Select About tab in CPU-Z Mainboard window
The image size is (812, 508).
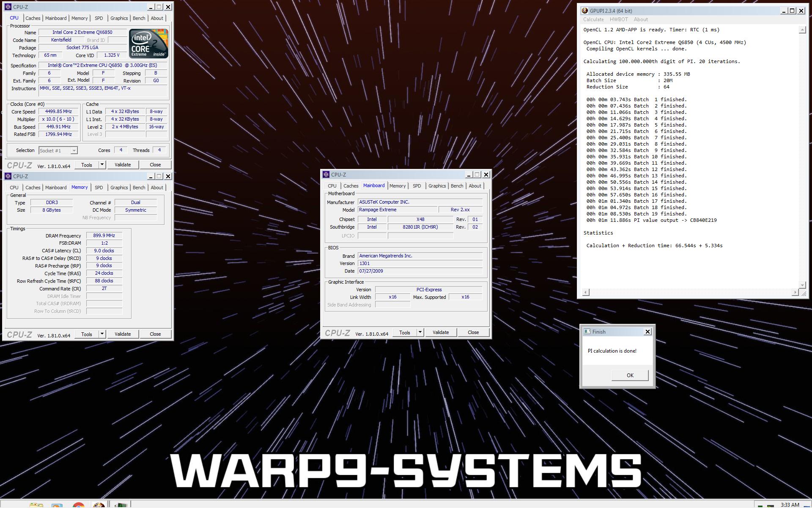pos(475,186)
